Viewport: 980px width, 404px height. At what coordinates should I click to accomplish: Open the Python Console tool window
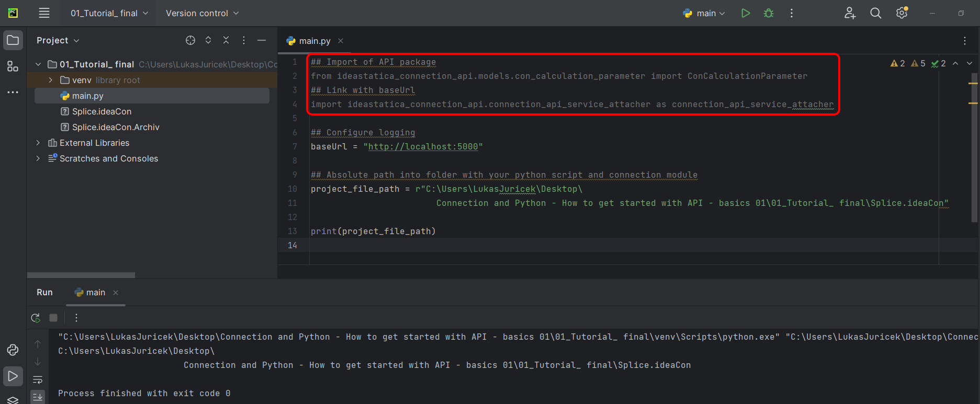click(x=13, y=350)
